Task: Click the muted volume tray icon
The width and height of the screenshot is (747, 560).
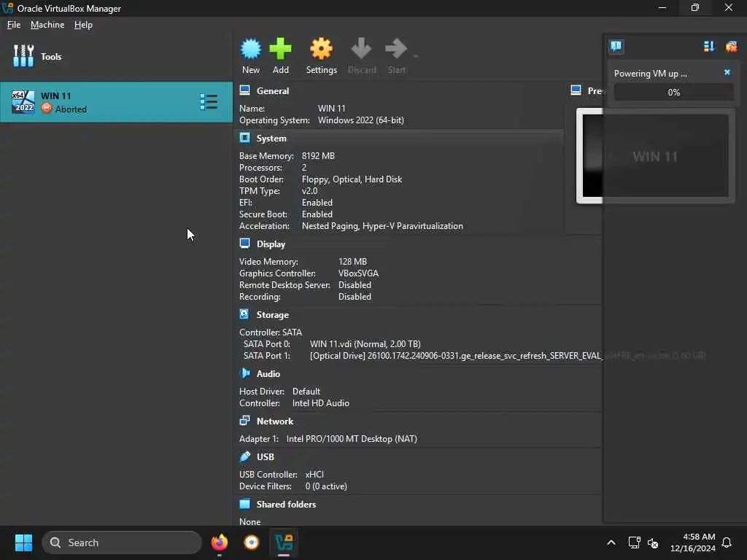Action: [653, 542]
